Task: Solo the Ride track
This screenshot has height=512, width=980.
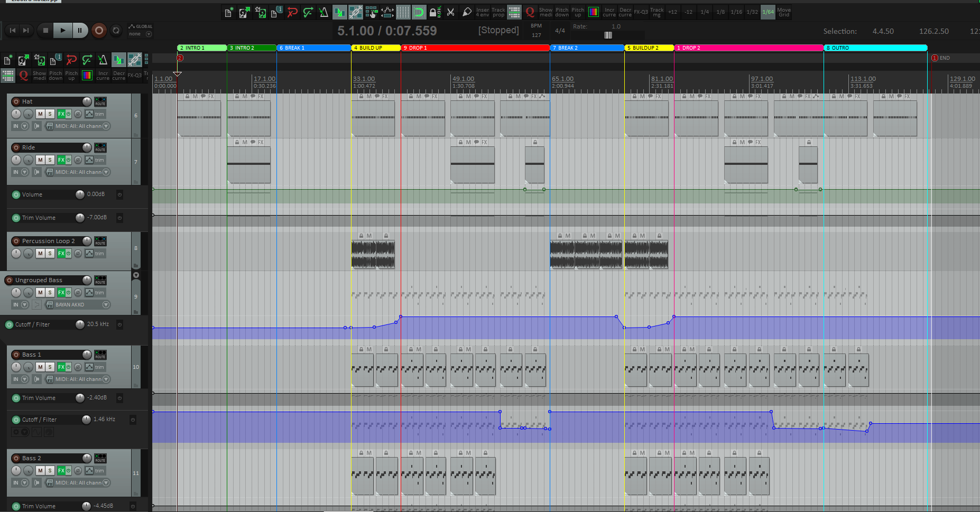Action: point(50,160)
